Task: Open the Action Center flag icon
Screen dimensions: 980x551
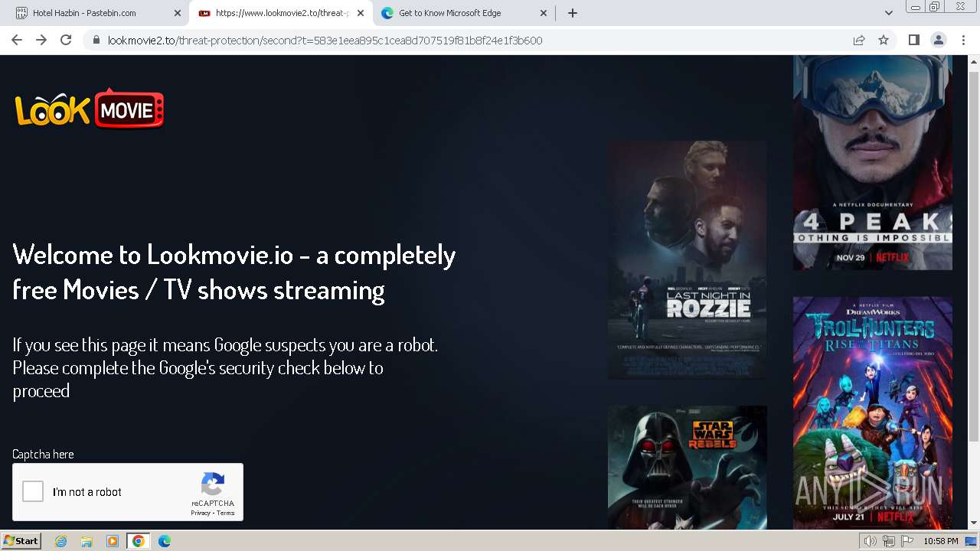Action: (x=906, y=541)
